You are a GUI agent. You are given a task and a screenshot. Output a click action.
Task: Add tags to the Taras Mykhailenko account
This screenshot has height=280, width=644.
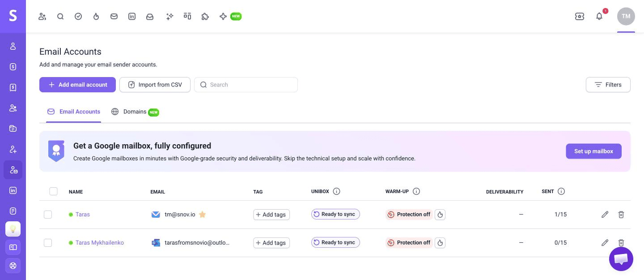(x=271, y=243)
